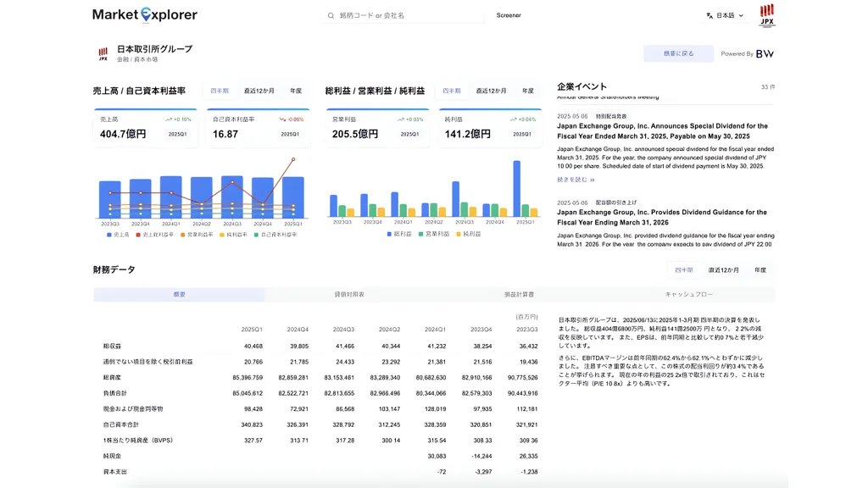Viewport: 868px width, 488px height.
Task: Click the 33 件 event count
Action: pos(768,87)
